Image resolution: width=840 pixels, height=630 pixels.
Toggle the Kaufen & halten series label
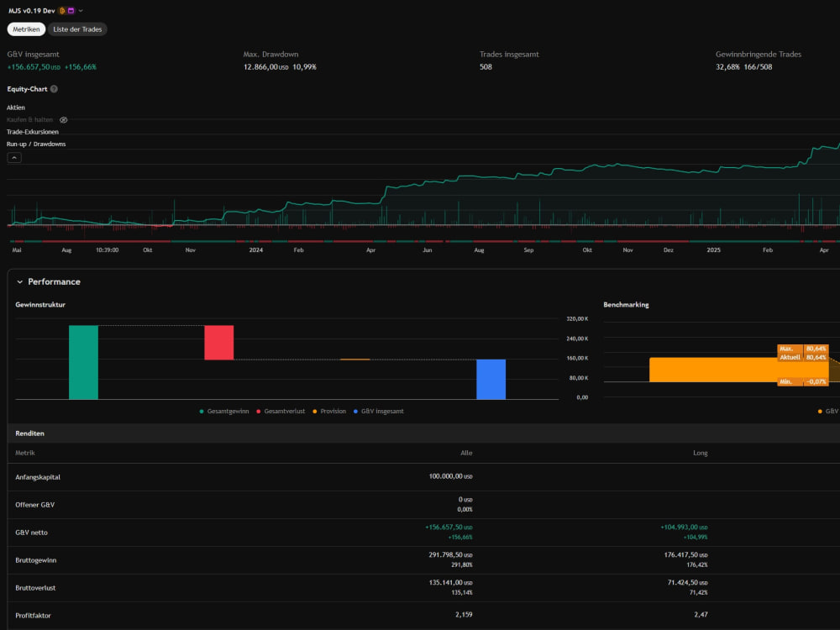click(30, 120)
